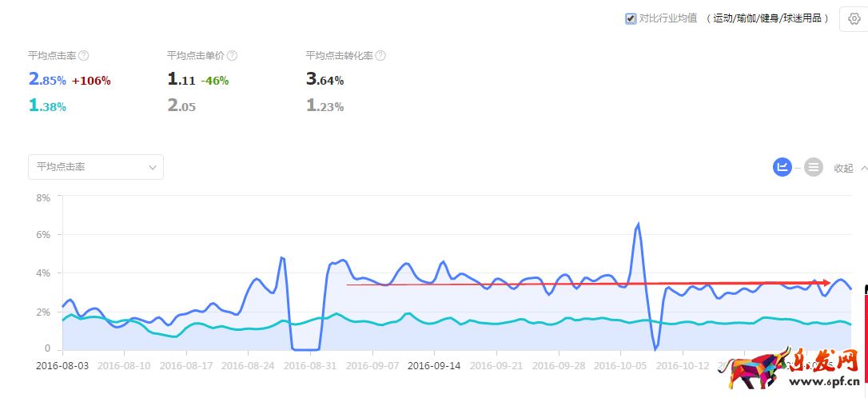868x398 pixels.
Task: Click the red trend arrow head
Action: pyautogui.click(x=826, y=282)
